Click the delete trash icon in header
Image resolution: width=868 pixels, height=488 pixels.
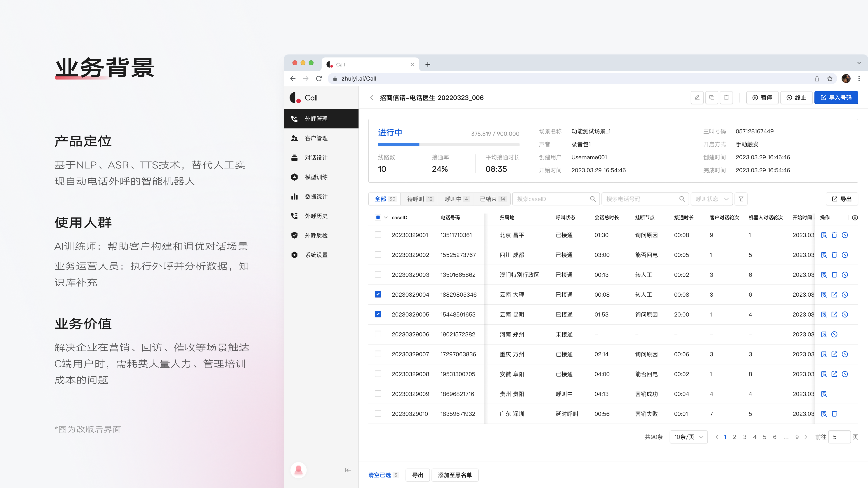[726, 98]
